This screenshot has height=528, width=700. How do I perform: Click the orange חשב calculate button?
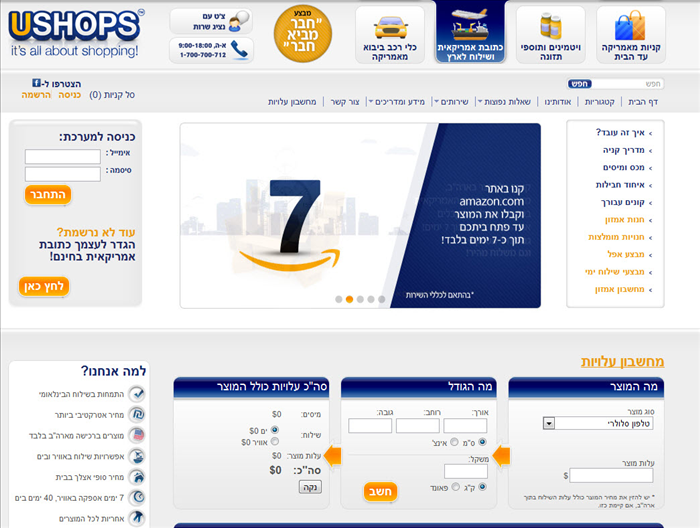380,492
